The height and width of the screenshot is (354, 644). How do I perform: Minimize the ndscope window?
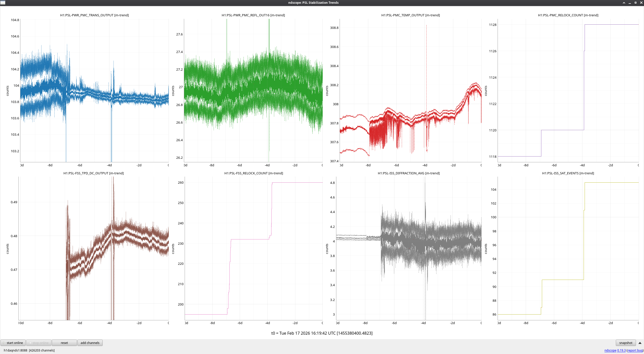(x=630, y=3)
